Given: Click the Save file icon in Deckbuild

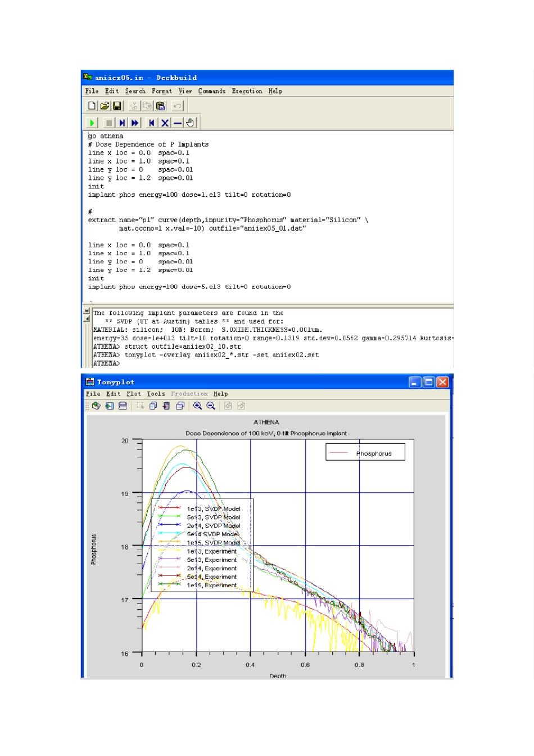Looking at the screenshot, I should click(x=117, y=106).
